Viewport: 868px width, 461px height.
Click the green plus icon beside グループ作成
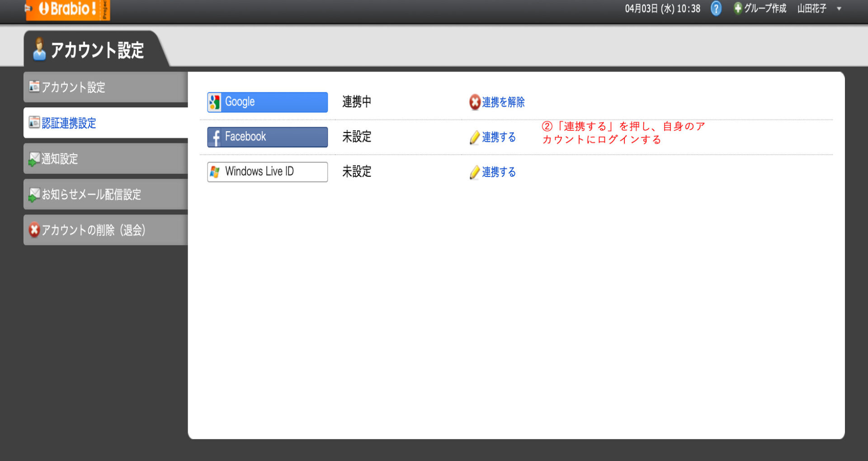click(737, 8)
